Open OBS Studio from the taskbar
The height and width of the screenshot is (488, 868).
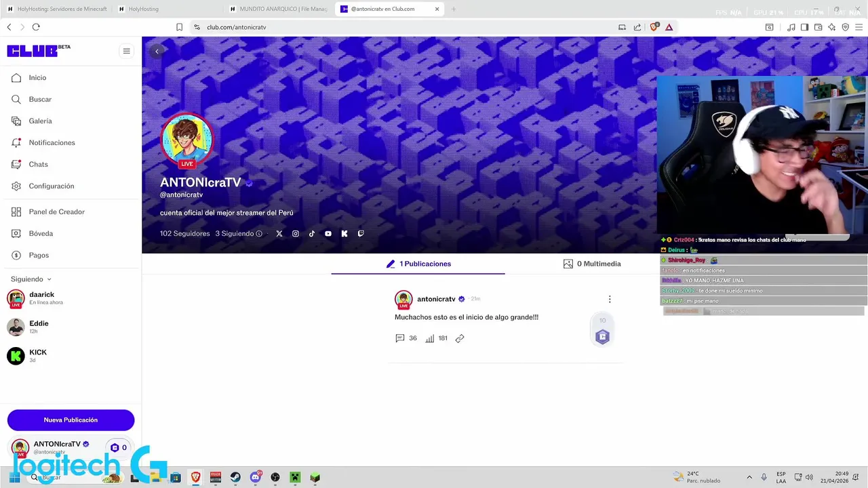click(x=275, y=477)
